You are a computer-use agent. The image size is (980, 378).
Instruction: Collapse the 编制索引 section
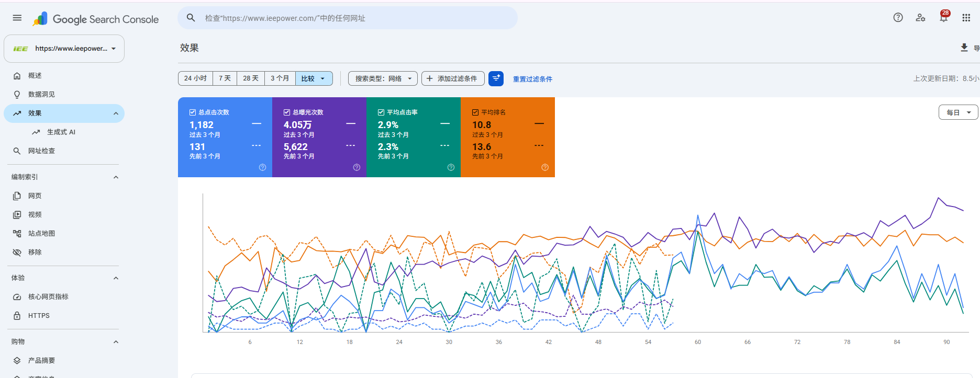click(116, 177)
